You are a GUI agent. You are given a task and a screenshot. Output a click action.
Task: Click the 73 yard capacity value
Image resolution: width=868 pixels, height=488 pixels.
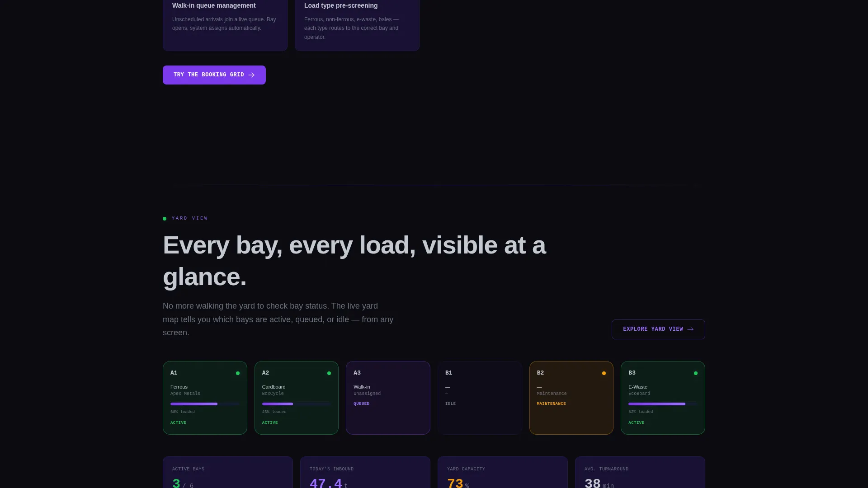pos(455,483)
